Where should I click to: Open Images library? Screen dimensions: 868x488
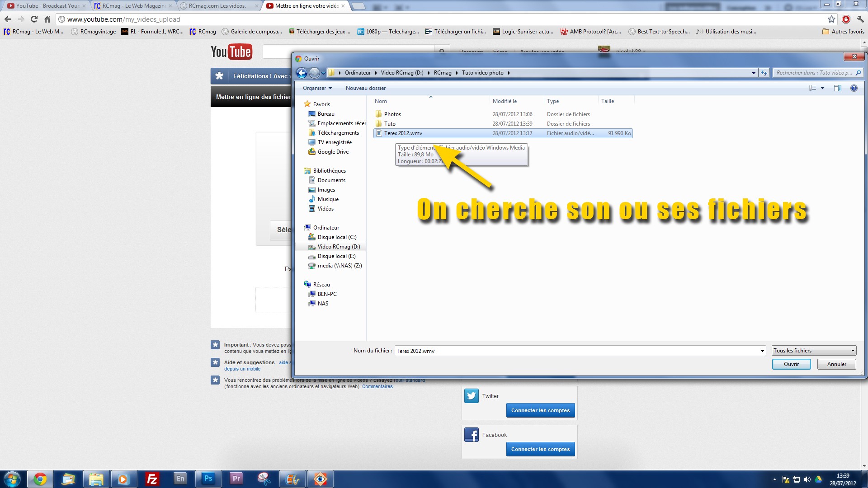[x=326, y=190]
